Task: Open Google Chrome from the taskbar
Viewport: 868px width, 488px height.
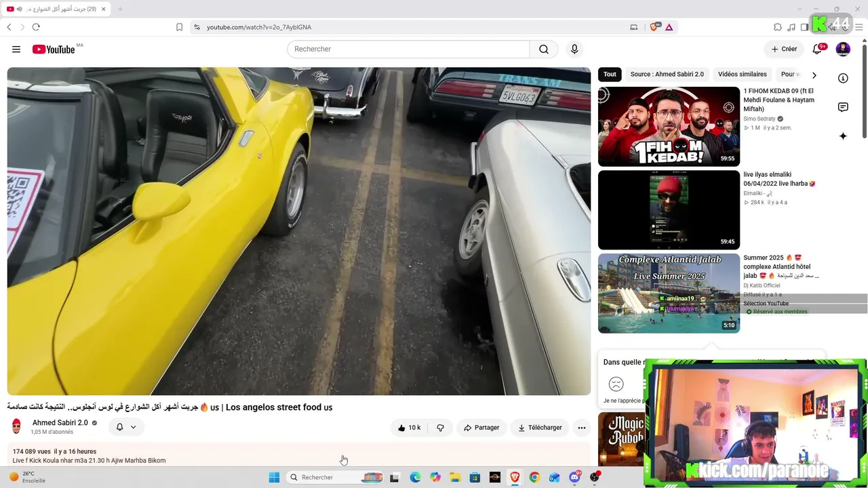Action: click(534, 477)
